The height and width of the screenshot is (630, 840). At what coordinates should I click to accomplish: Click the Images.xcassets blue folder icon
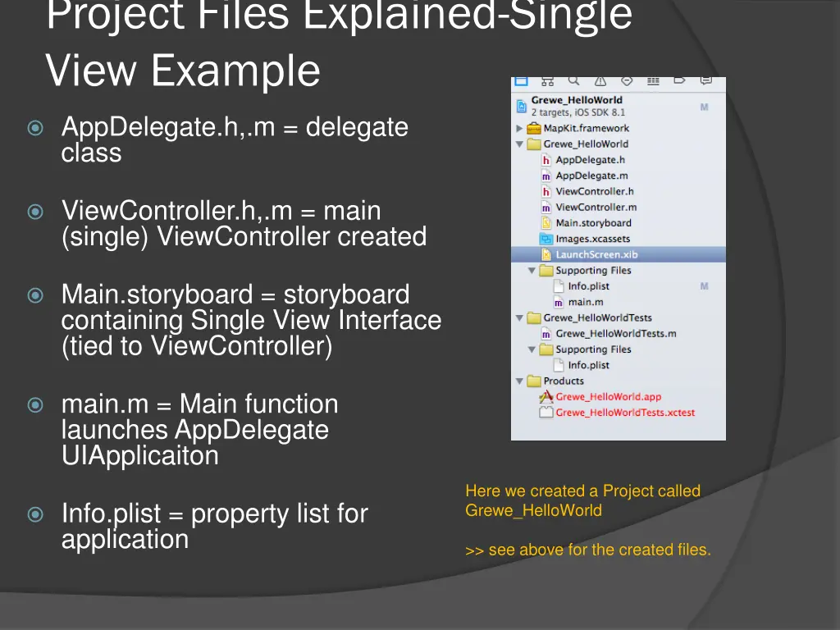click(x=546, y=239)
